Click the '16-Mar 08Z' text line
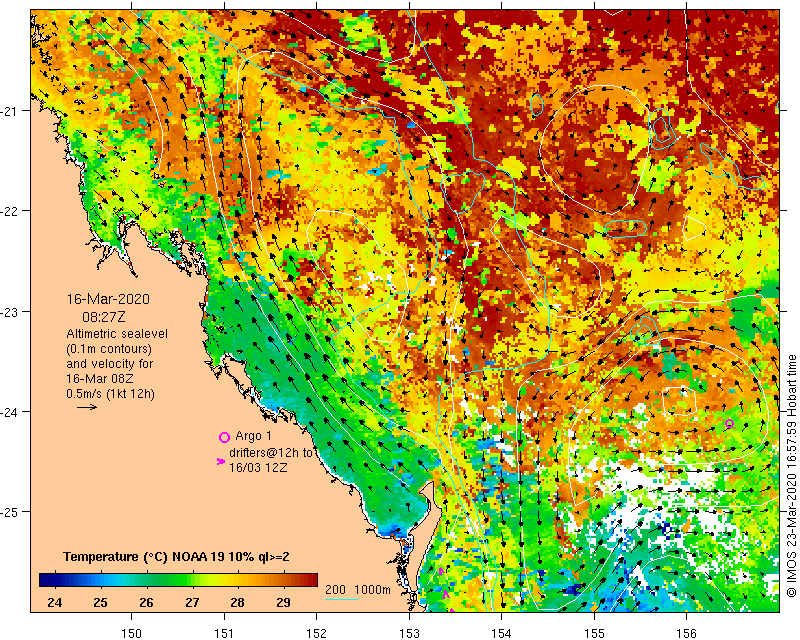This screenshot has width=800, height=640. click(99, 379)
